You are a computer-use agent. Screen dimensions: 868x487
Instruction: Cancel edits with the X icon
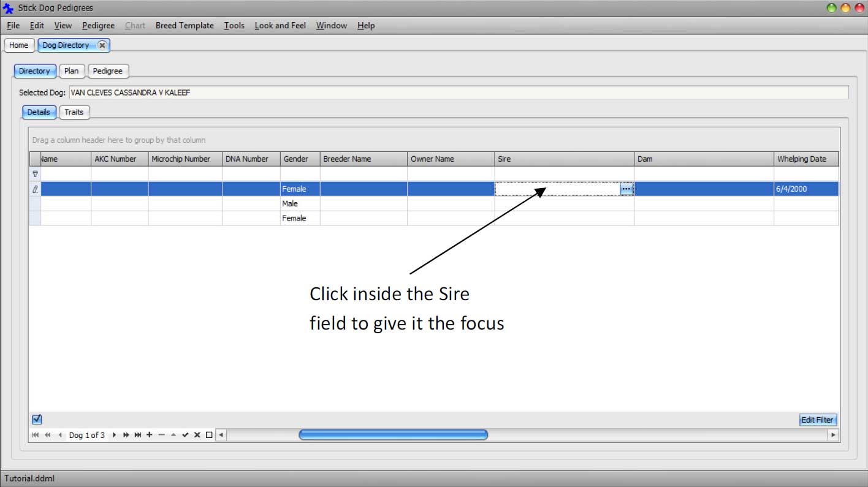pyautogui.click(x=196, y=434)
